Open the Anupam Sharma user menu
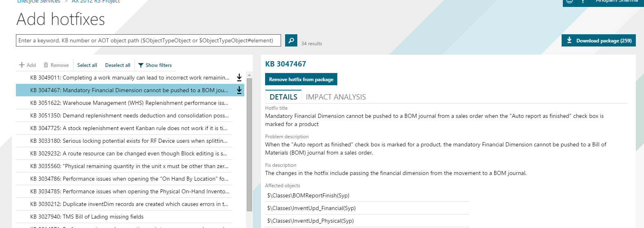The height and width of the screenshot is (228, 644). 616,2
